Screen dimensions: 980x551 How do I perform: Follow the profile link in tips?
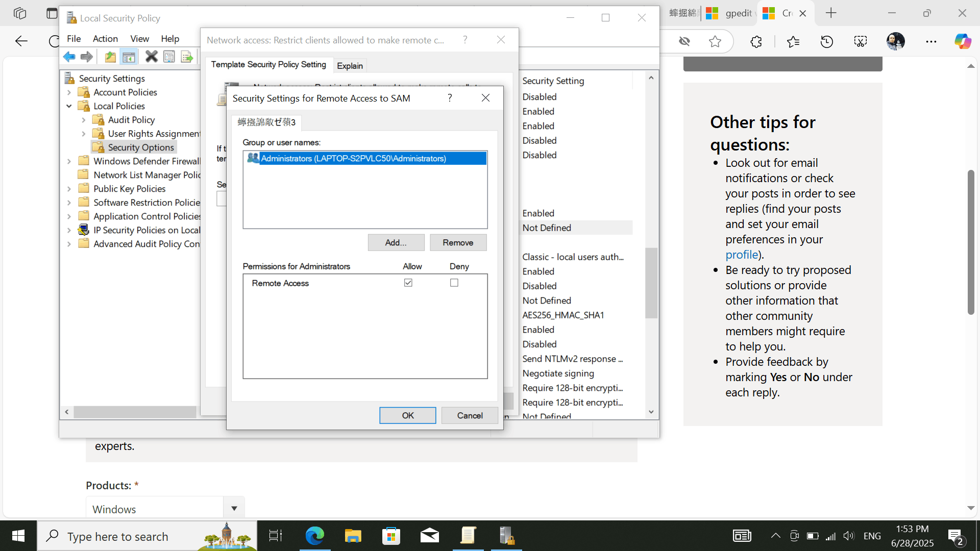(x=742, y=255)
